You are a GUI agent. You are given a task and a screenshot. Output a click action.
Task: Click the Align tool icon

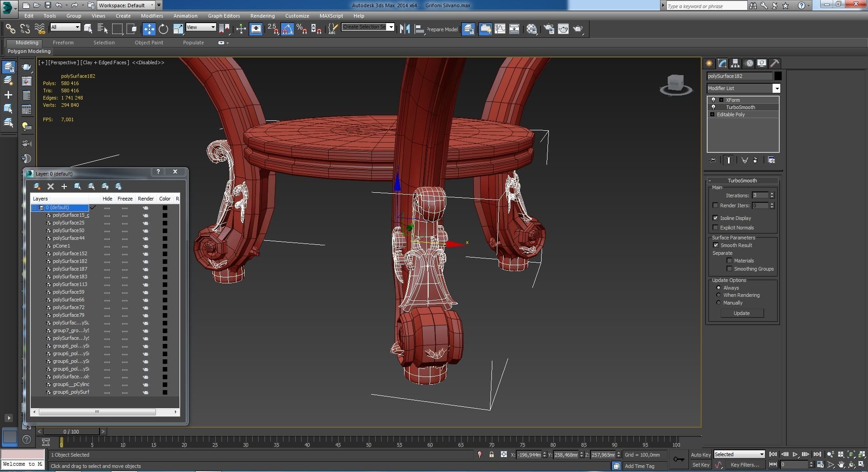coord(420,29)
